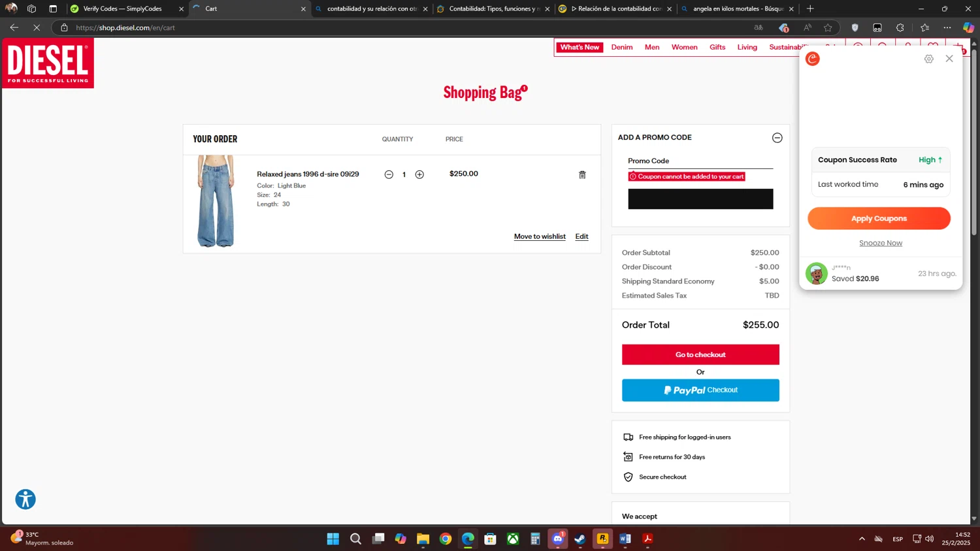Open the accessibility options button
Viewport: 980px width, 551px height.
(25, 499)
